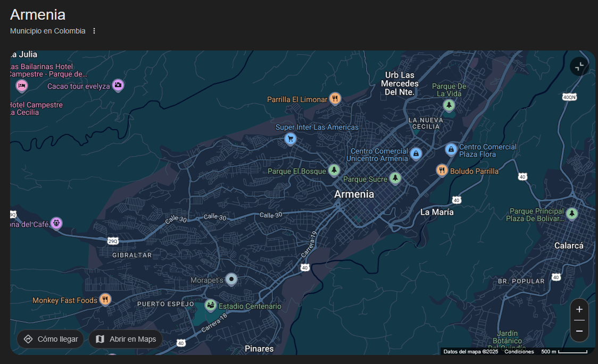The height and width of the screenshot is (364, 598).
Task: Click the 29Q route shield near Gibraltar
Action: click(x=113, y=241)
